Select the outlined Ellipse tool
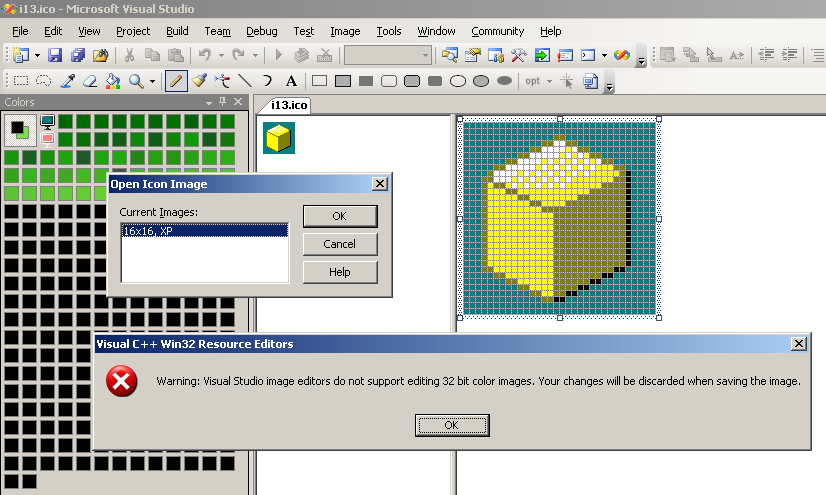This screenshot has height=495, width=826. [x=458, y=81]
